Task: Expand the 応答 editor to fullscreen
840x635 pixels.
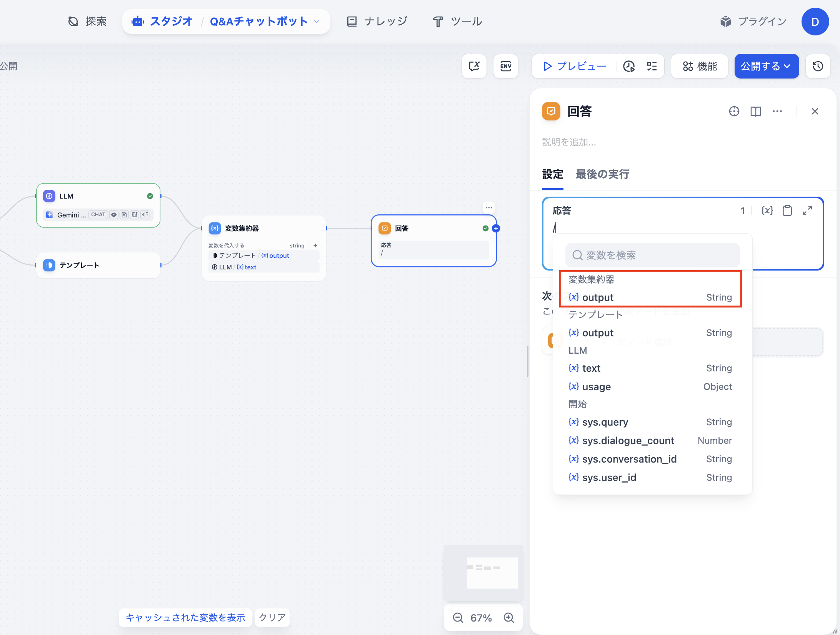Action: click(x=807, y=211)
